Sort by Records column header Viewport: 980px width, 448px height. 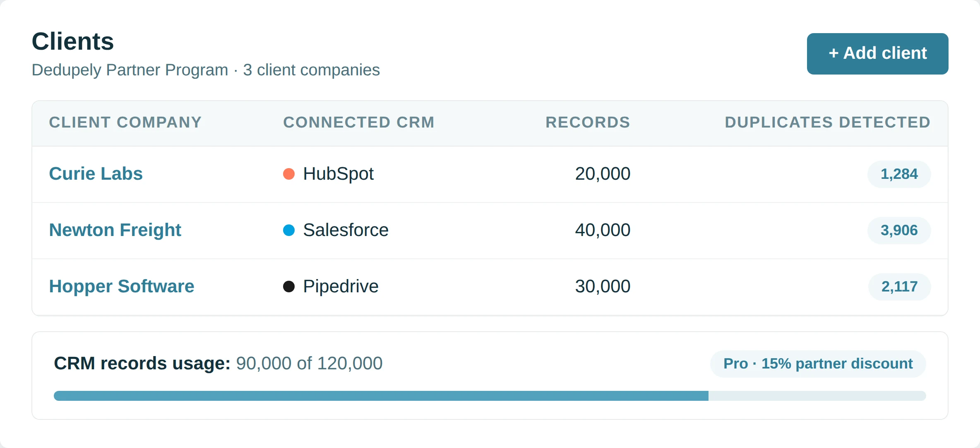[x=588, y=123]
